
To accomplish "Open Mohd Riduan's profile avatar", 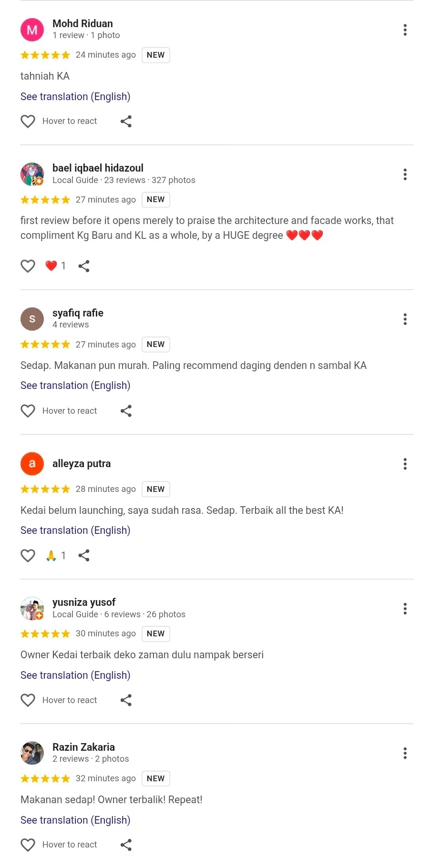I will pyautogui.click(x=32, y=30).
